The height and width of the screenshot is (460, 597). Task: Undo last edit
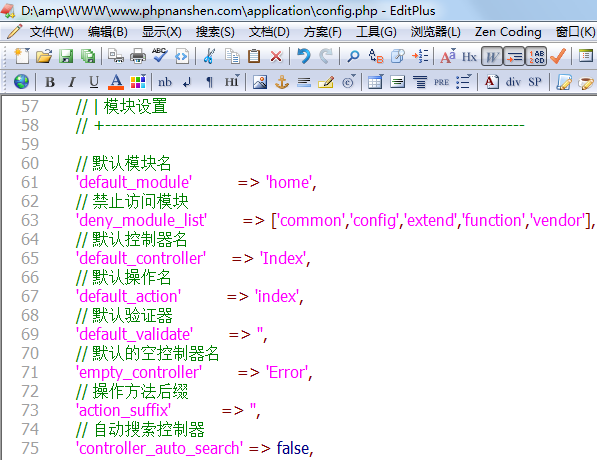(x=303, y=56)
